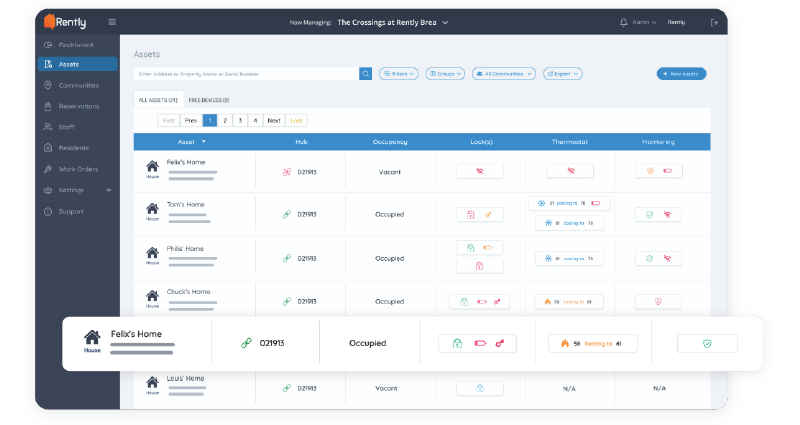
Task: Click the search magnifier button
Action: pos(366,74)
